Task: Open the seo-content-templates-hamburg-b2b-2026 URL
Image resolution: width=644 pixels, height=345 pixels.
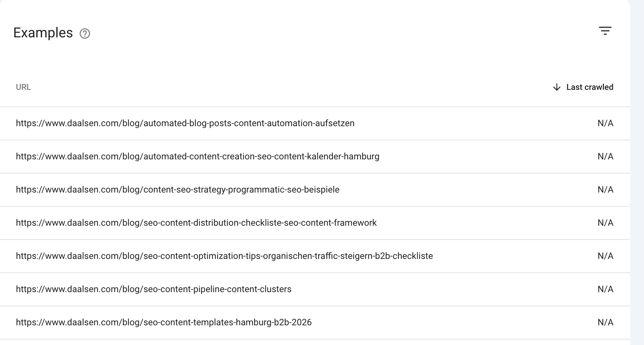Action: pyautogui.click(x=164, y=322)
